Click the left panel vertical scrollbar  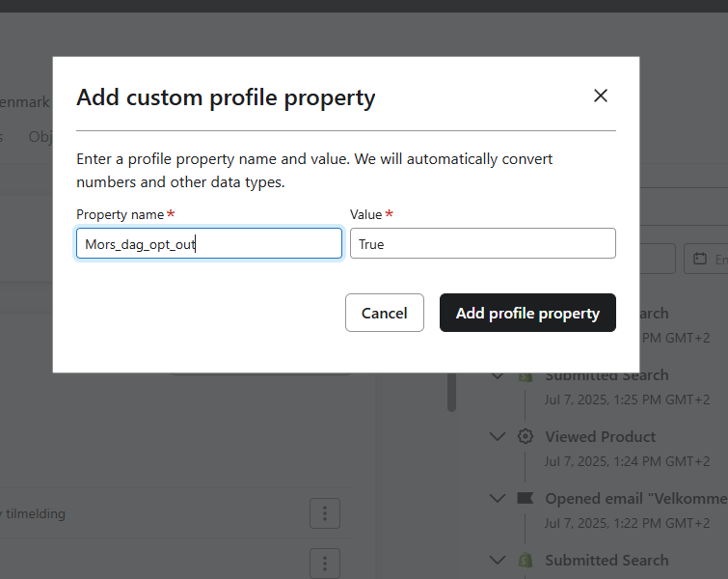451,393
